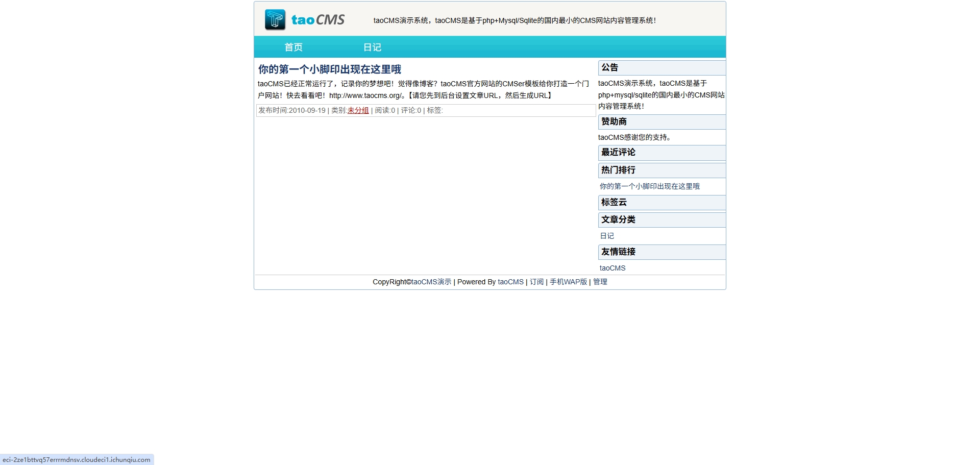Open the popular-ranking article link in sidebar
Screen dimensions: 980x465
649,186
